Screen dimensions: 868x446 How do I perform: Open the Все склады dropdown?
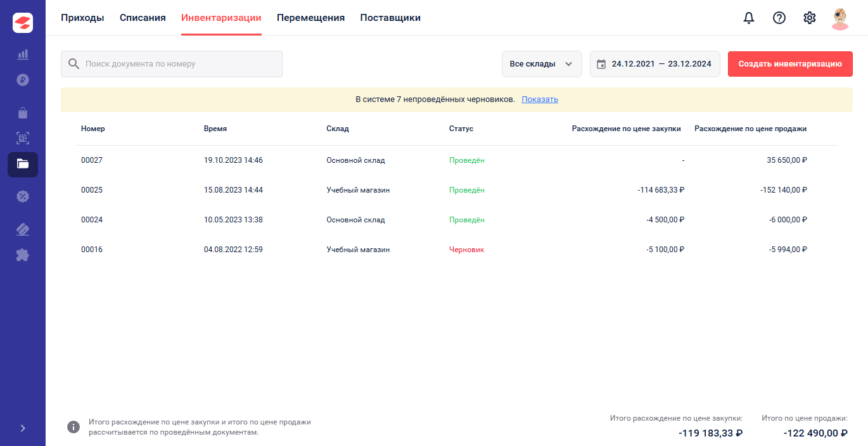point(542,64)
